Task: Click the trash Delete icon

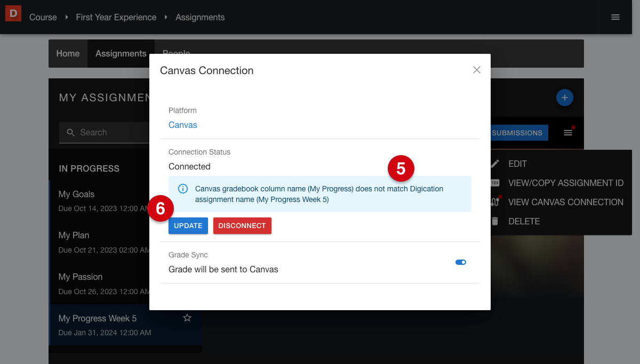Action: click(495, 221)
